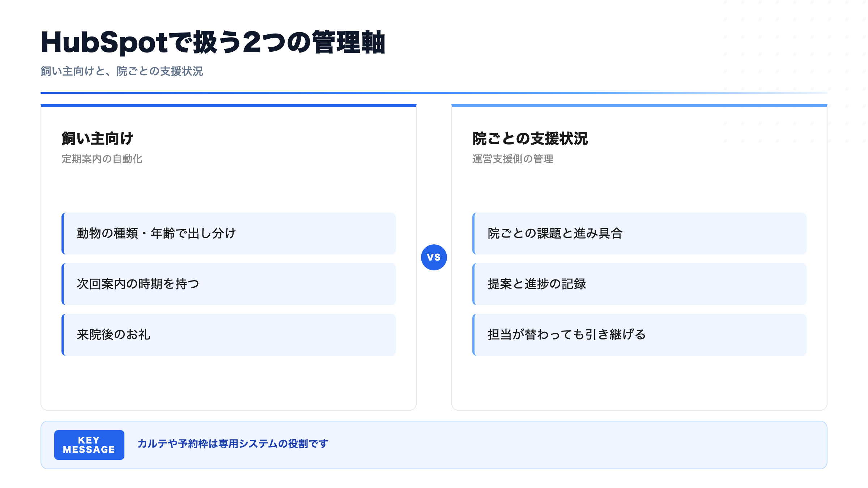
Task: Select item '担当が替わっても引き継げる'
Action: click(x=639, y=335)
